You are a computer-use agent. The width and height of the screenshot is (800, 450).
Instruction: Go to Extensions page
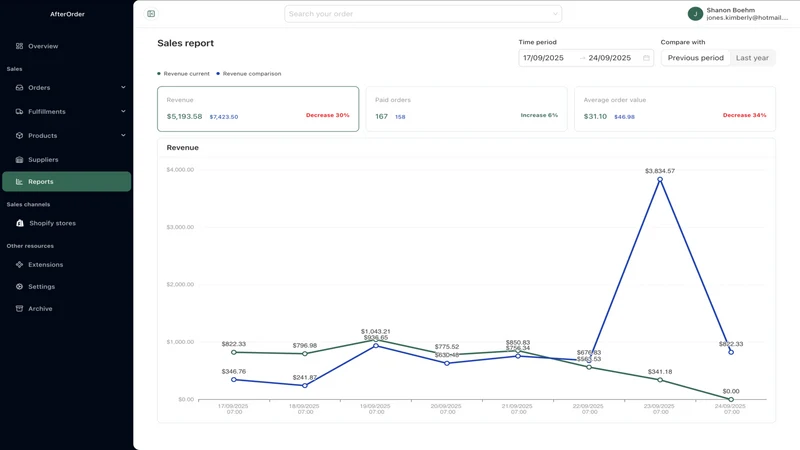tap(66, 265)
